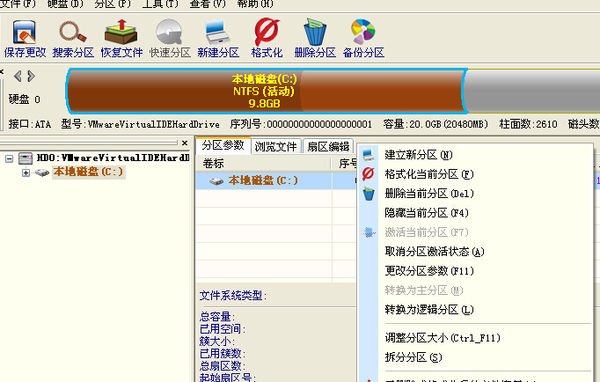This screenshot has height=382, width=600.
Task: Click the 保存更改 toolbar icon
Action: [25, 39]
